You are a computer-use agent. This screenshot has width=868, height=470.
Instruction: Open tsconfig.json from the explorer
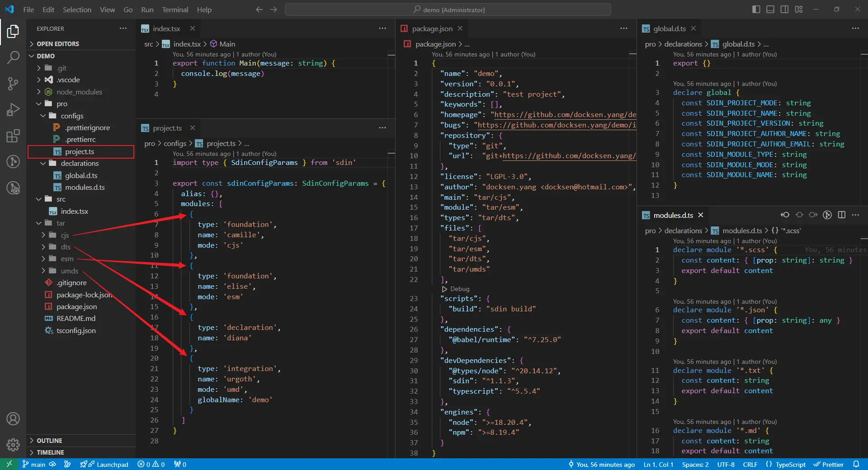81,330
